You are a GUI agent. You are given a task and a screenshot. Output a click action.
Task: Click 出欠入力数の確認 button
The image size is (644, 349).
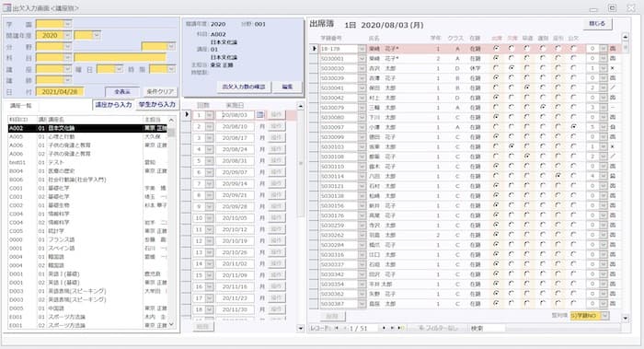click(244, 87)
